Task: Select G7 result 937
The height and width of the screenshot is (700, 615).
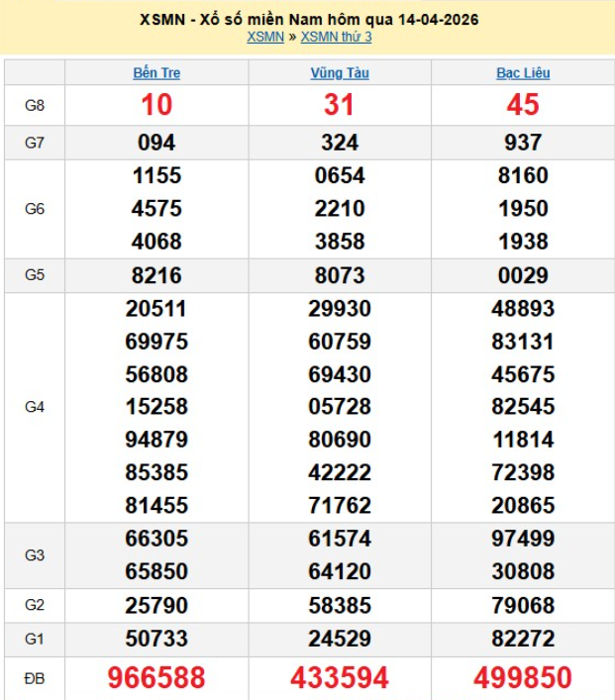Action: (522, 143)
